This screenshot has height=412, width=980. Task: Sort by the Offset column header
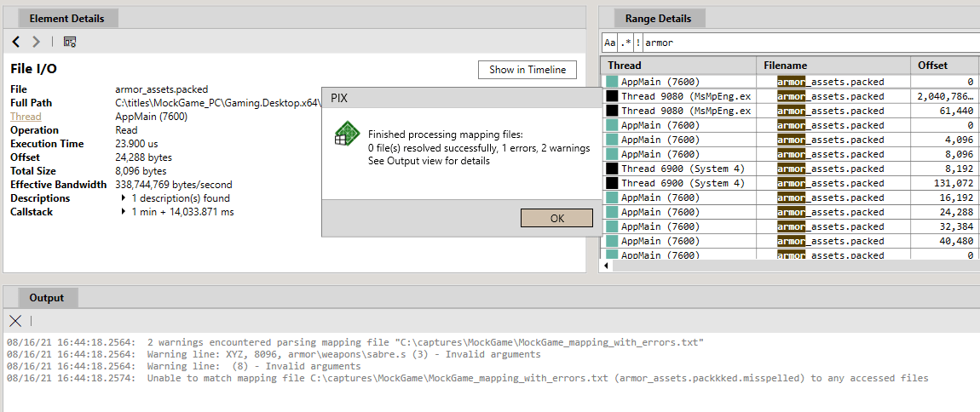[945, 66]
